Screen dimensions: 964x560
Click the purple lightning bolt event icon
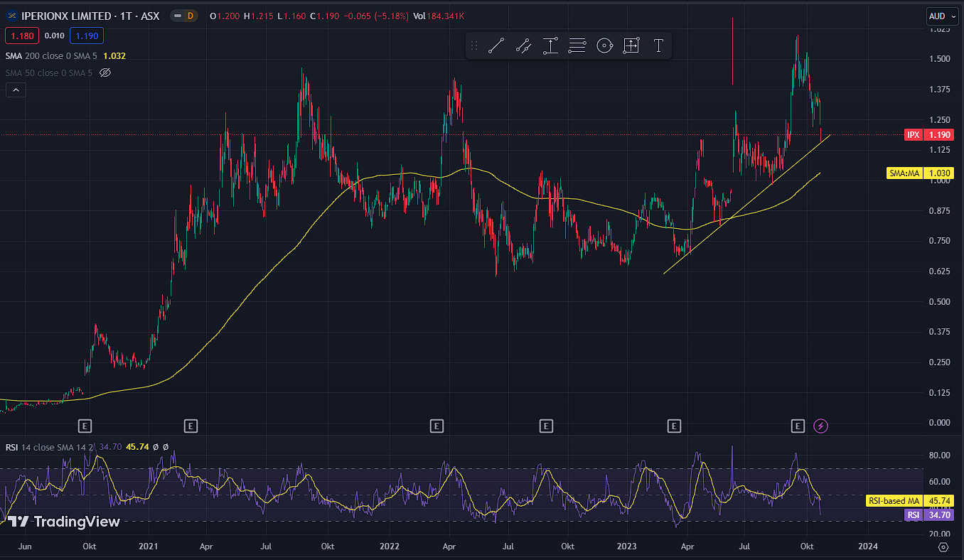click(x=821, y=426)
